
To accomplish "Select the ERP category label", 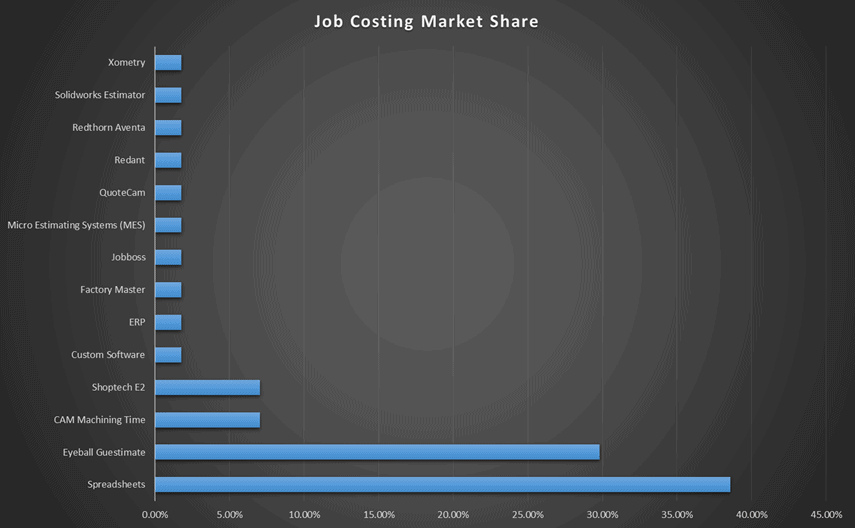I will click(137, 322).
